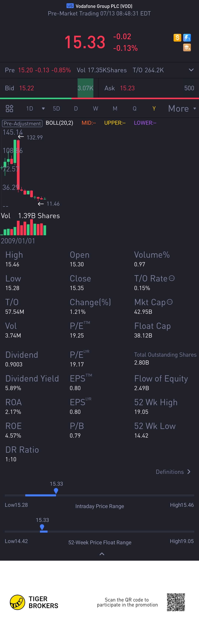Tap the info icon beside Mkt Cap

[x=170, y=302]
